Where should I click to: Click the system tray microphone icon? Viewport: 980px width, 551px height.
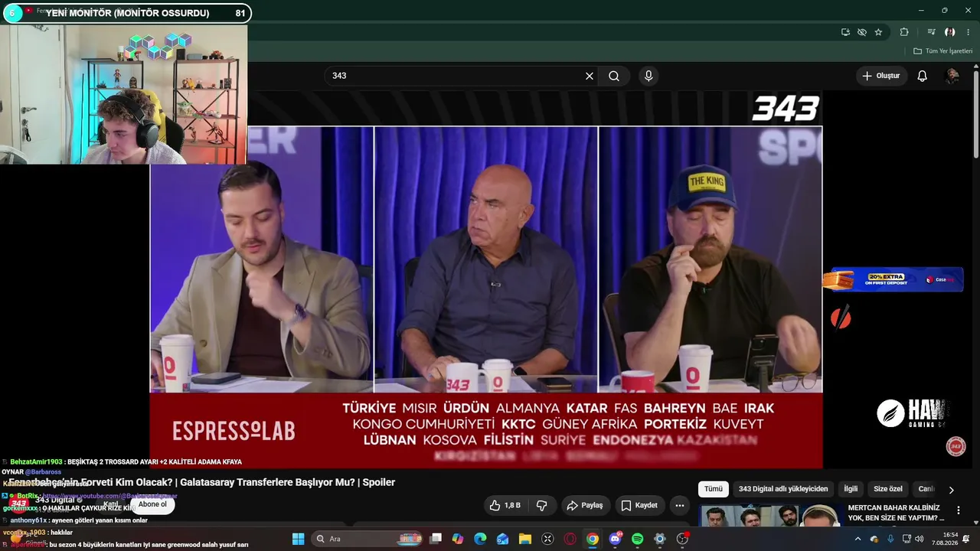(x=890, y=539)
